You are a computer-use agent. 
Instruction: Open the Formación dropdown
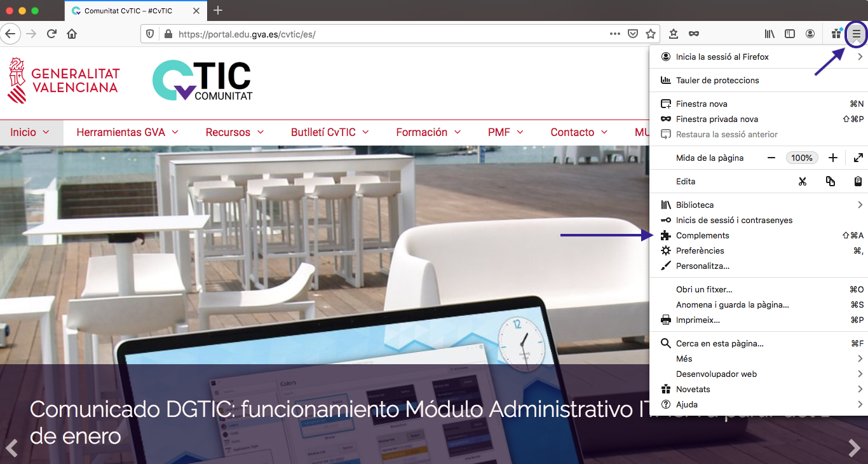point(429,132)
